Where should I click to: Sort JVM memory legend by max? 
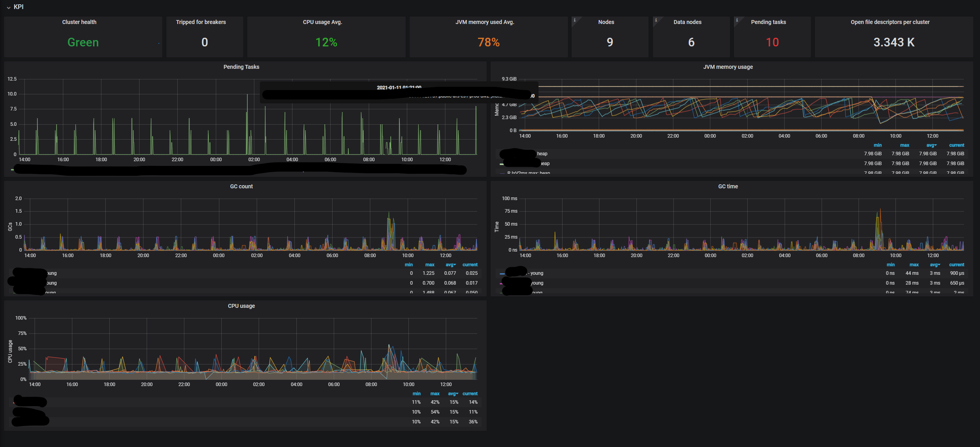pyautogui.click(x=904, y=145)
